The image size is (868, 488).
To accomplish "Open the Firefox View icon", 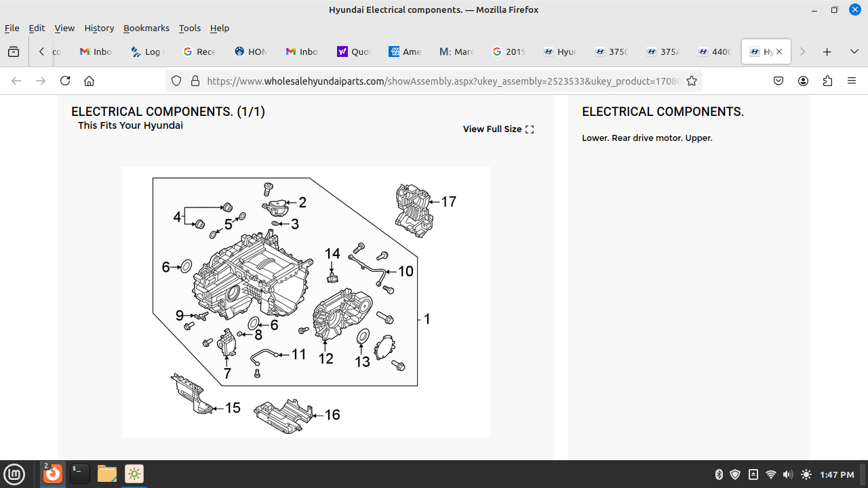I will (14, 52).
